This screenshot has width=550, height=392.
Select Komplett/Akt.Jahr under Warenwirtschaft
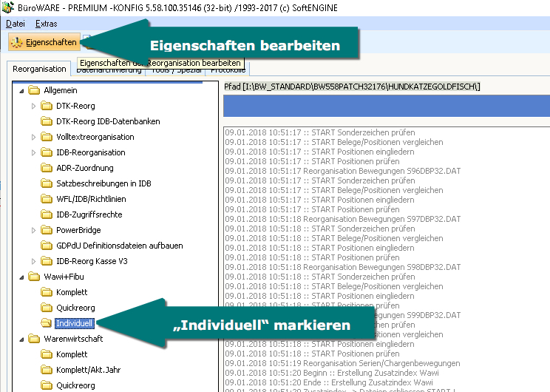[88, 370]
